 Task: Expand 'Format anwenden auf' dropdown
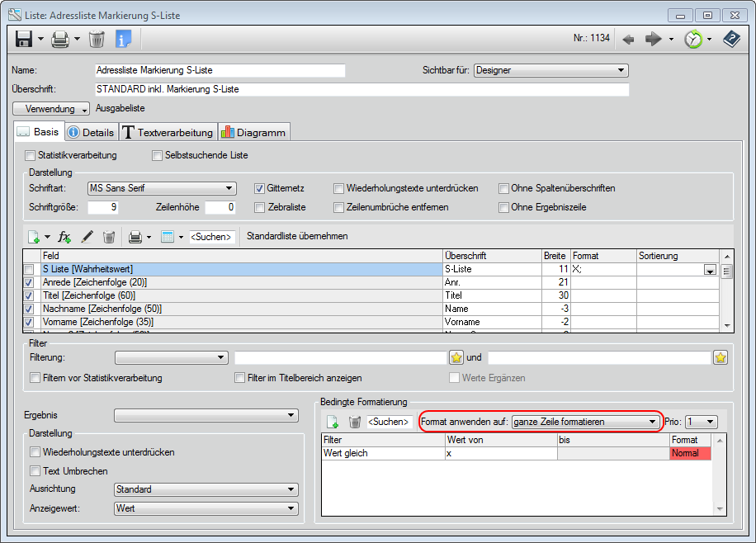pyautogui.click(x=584, y=422)
